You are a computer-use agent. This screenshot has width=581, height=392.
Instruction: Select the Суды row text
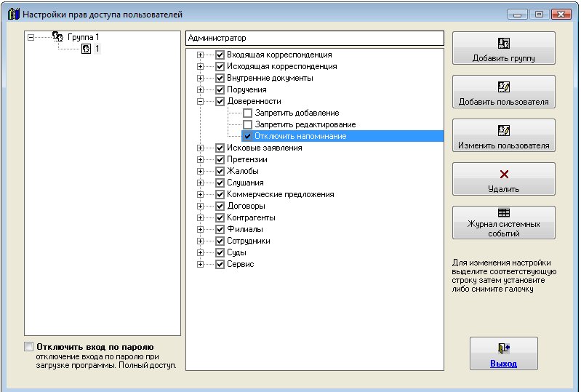(x=237, y=252)
